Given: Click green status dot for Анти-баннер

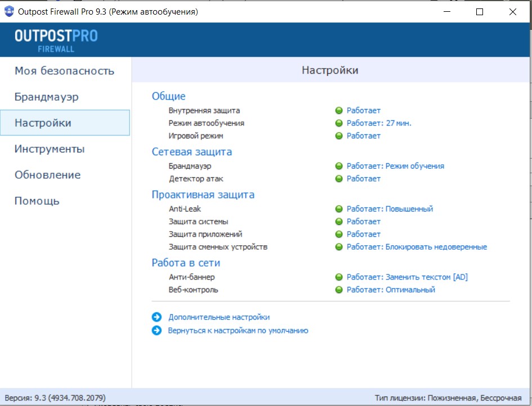Looking at the screenshot, I should click(x=338, y=277).
